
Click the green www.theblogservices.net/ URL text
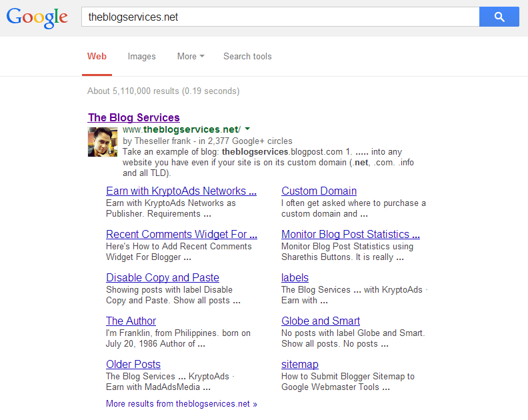click(181, 129)
